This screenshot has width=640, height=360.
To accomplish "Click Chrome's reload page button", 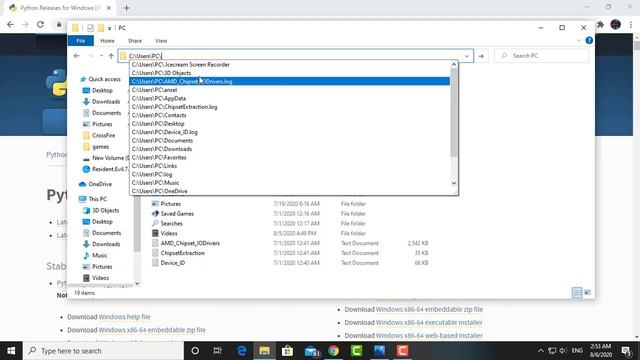I will click(x=40, y=24).
